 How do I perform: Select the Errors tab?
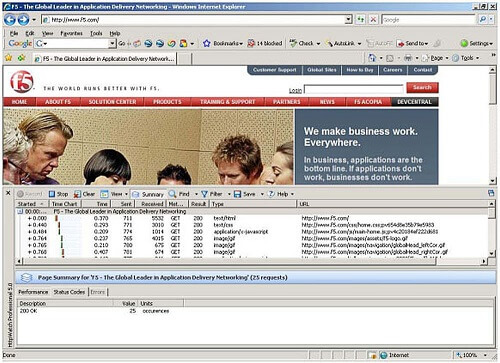pyautogui.click(x=98, y=292)
